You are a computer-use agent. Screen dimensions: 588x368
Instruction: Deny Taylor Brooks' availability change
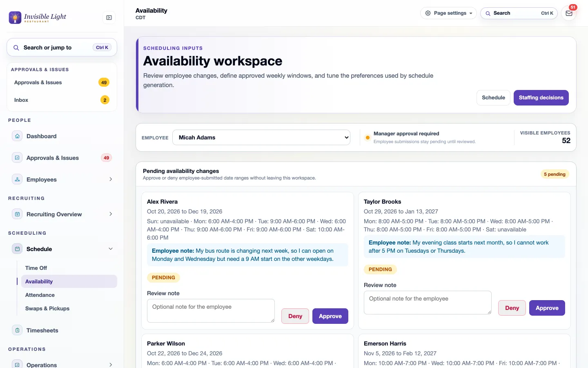pyautogui.click(x=512, y=308)
